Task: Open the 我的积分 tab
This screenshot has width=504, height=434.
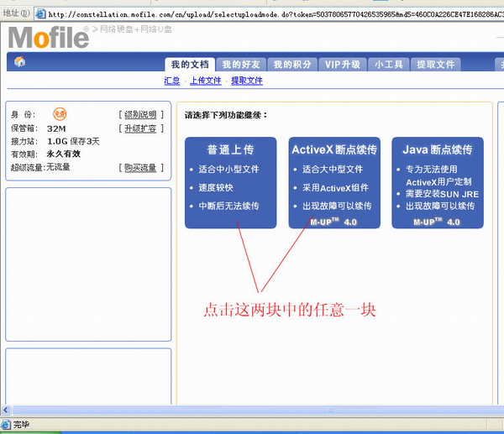Action: tap(292, 65)
